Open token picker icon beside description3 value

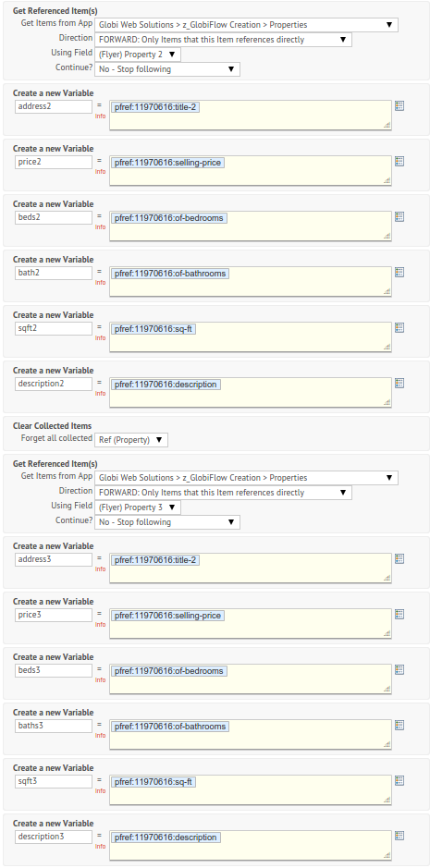[x=399, y=836]
